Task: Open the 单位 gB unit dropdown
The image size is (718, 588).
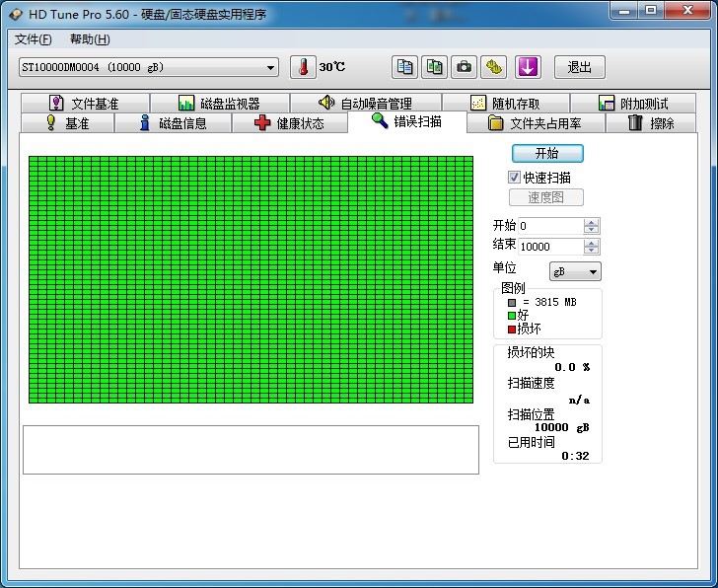Action: pos(575,271)
